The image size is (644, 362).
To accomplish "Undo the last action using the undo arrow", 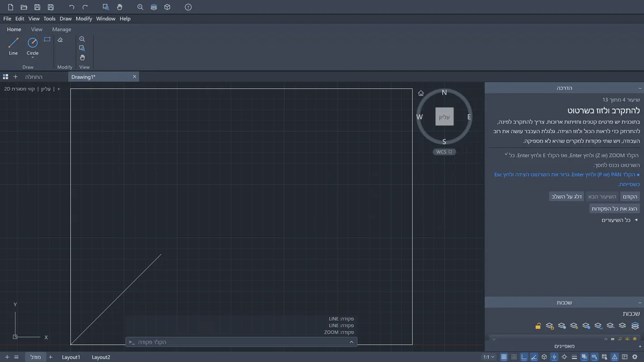I will 72,7.
